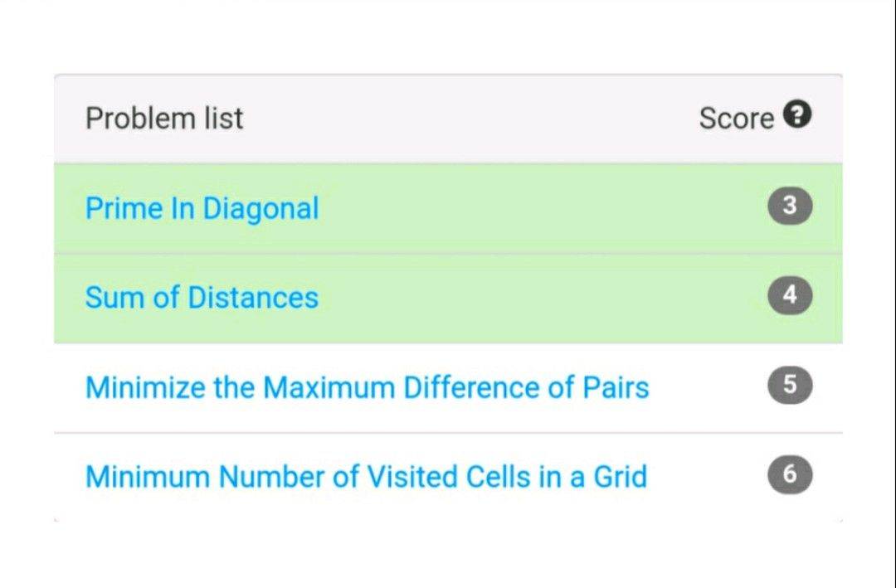
Task: Click the score badge showing 4
Action: (790, 295)
